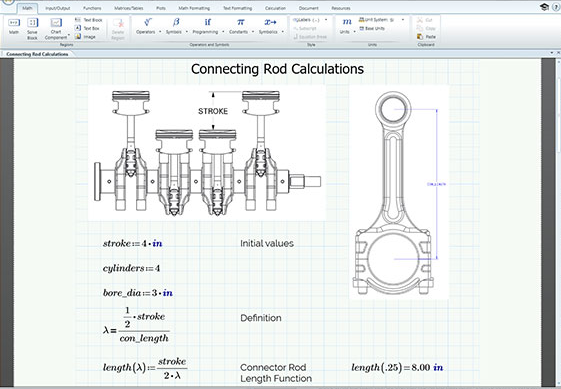Expand the Units dropdown arrow
Viewport: 561px width, 389px height.
[355, 32]
